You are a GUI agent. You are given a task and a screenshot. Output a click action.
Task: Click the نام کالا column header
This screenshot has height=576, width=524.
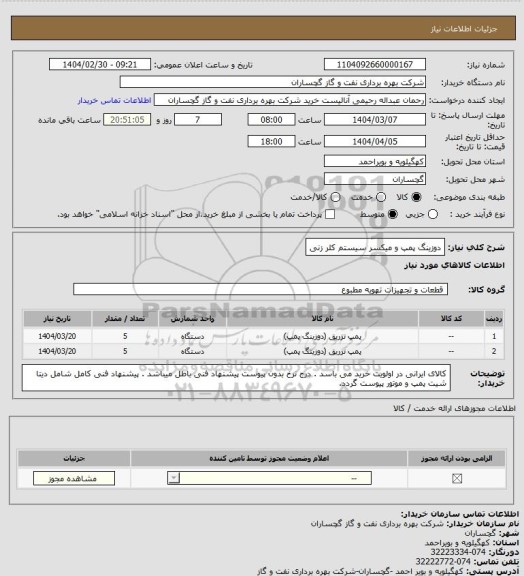pos(322,319)
